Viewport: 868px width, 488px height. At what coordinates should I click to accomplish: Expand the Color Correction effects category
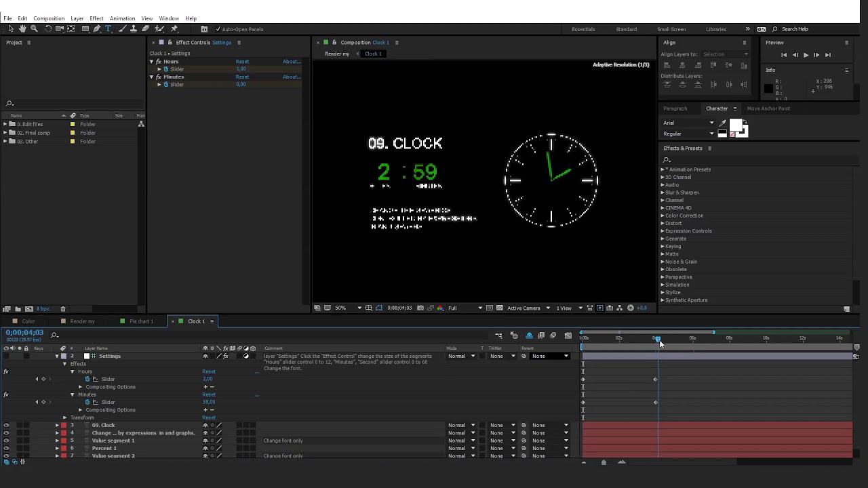pyautogui.click(x=663, y=216)
